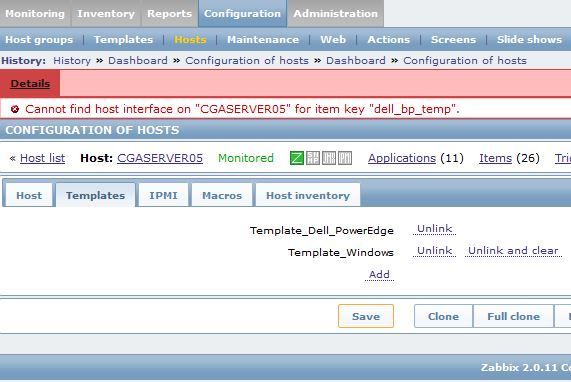Unlink and clear Template_Windows
Image resolution: width=571 pixels, height=382 pixels.
(513, 251)
